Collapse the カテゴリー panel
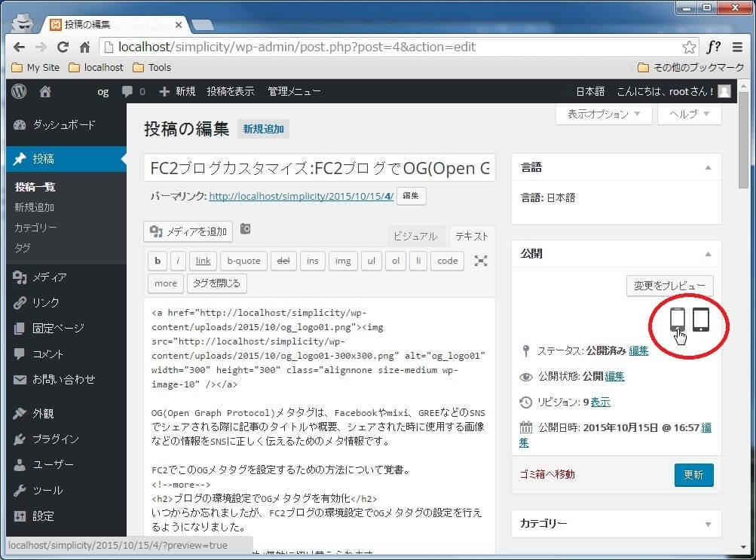Screen dimensions: 756x560 708,524
